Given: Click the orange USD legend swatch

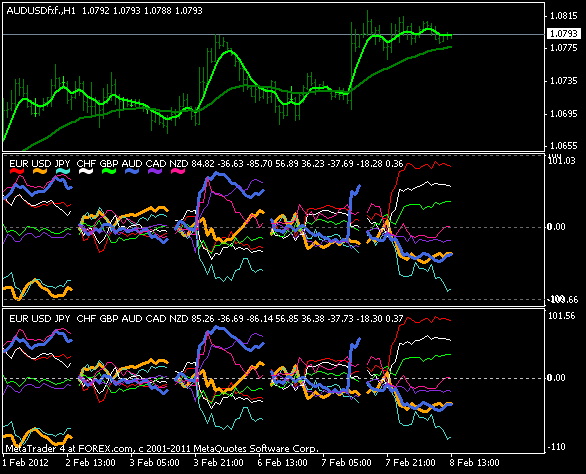Looking at the screenshot, I should tap(40, 171).
